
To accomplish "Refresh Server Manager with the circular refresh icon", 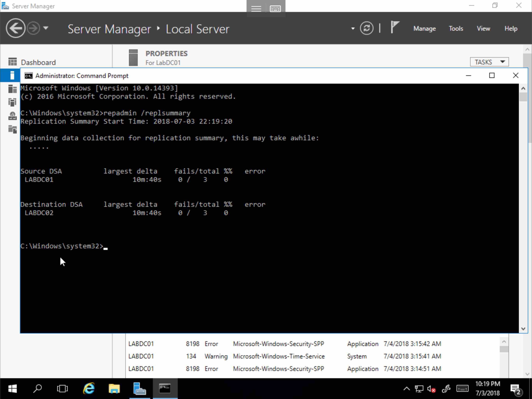I will (366, 28).
